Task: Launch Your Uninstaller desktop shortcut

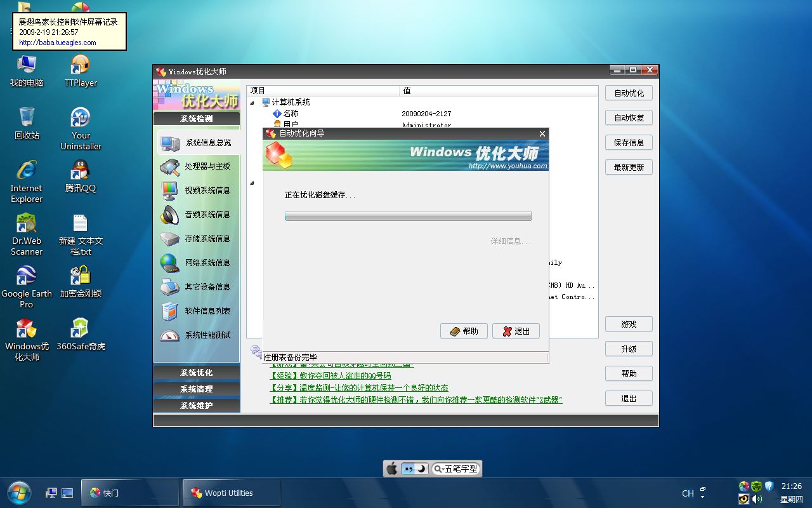Action: pos(81,129)
